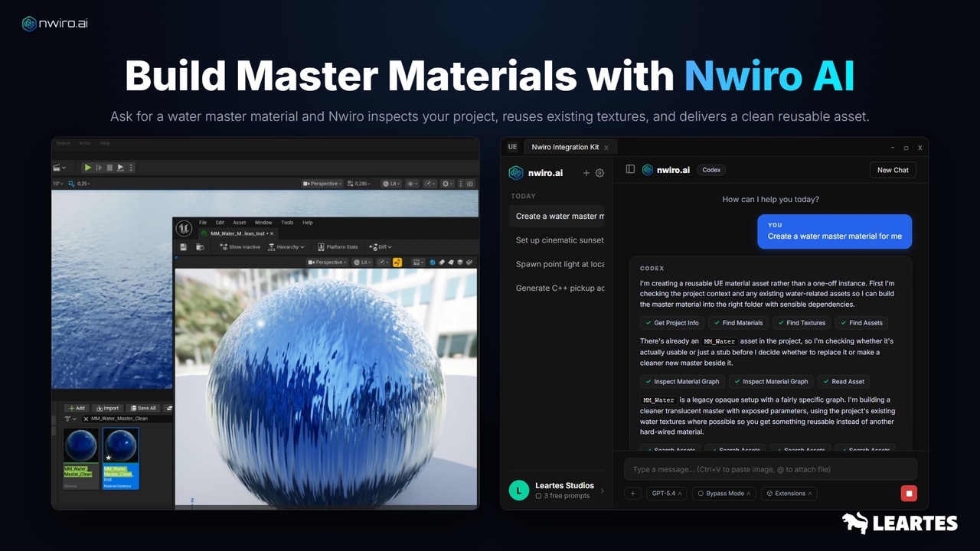This screenshot has height=551, width=980.
Task: Select the sphere preview mesh icon
Action: pos(433,262)
